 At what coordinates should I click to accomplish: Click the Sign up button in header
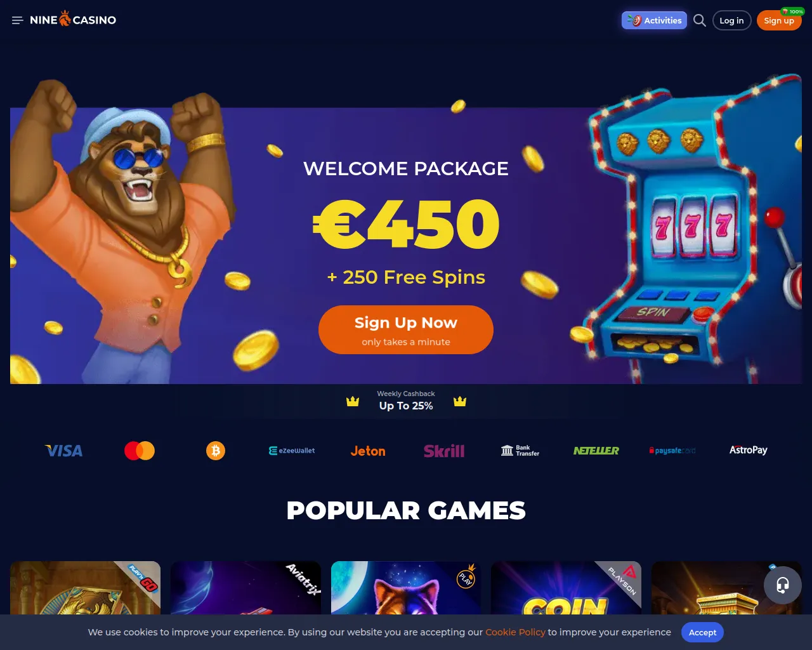(x=779, y=20)
